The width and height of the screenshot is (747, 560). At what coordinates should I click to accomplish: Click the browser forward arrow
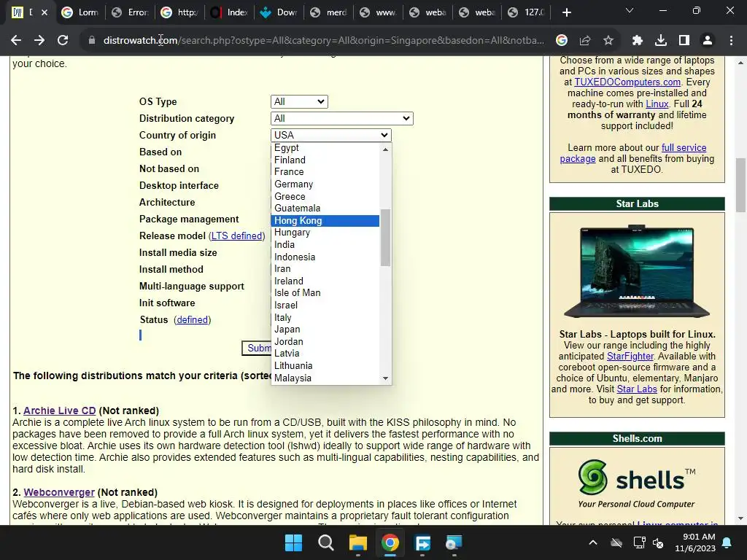point(39,41)
